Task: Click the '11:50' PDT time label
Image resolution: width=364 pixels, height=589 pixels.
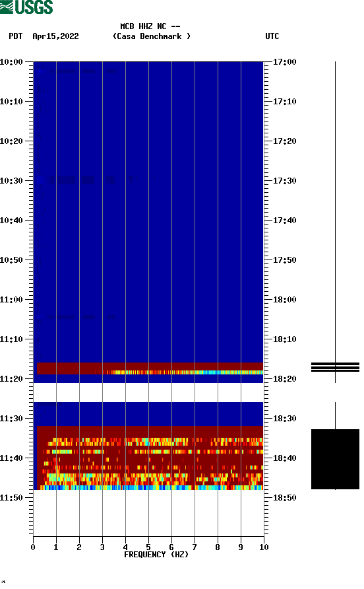Action: pyautogui.click(x=12, y=498)
